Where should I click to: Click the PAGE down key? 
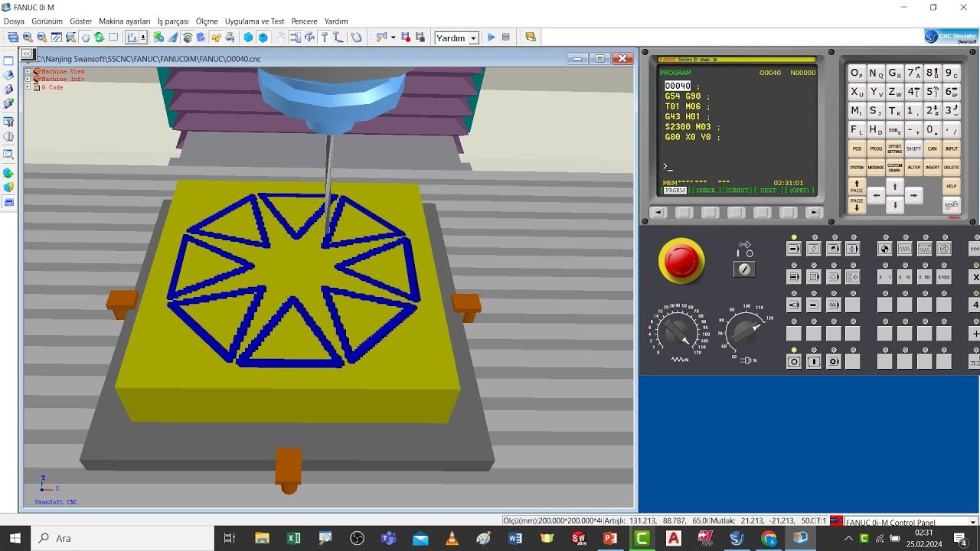tap(857, 205)
